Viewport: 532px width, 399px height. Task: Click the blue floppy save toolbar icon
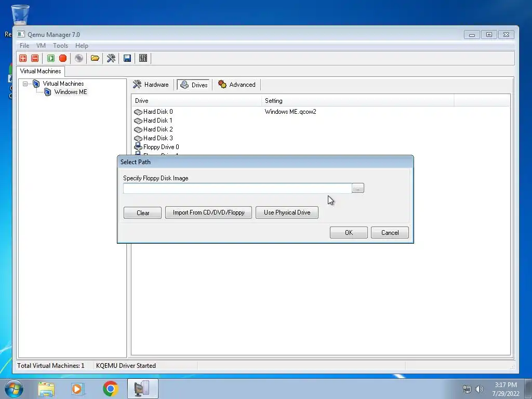127,58
